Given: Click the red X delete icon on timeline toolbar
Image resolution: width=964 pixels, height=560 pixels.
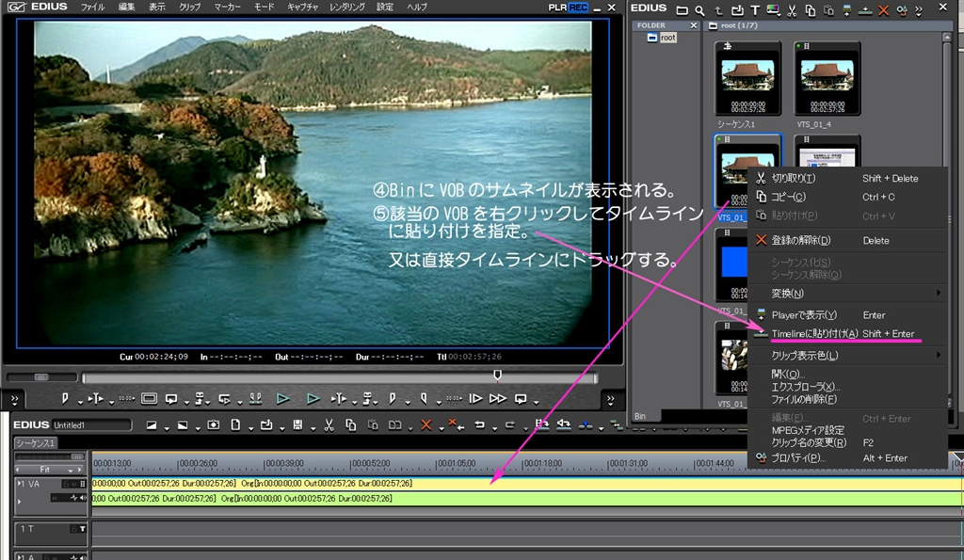Looking at the screenshot, I should pos(426,425).
